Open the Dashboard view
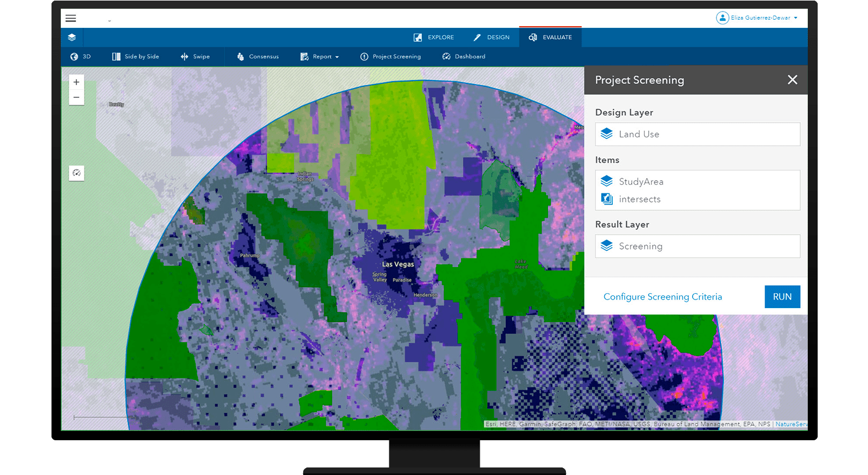The height and width of the screenshot is (475, 868). tap(464, 57)
